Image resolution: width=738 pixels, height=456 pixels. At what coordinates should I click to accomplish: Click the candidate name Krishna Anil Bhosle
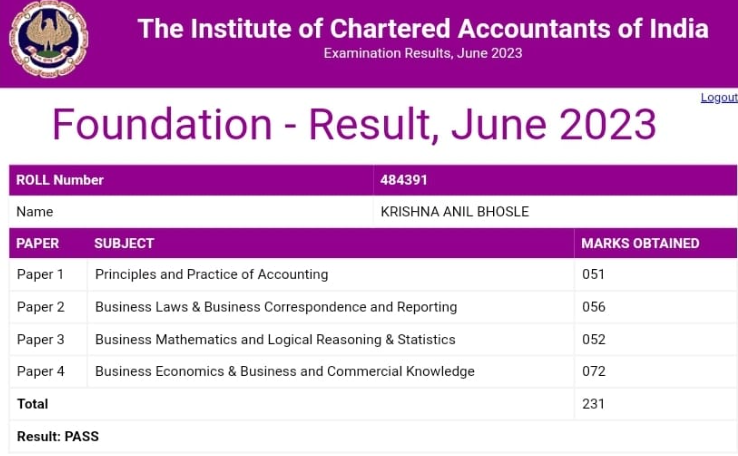[x=454, y=212]
